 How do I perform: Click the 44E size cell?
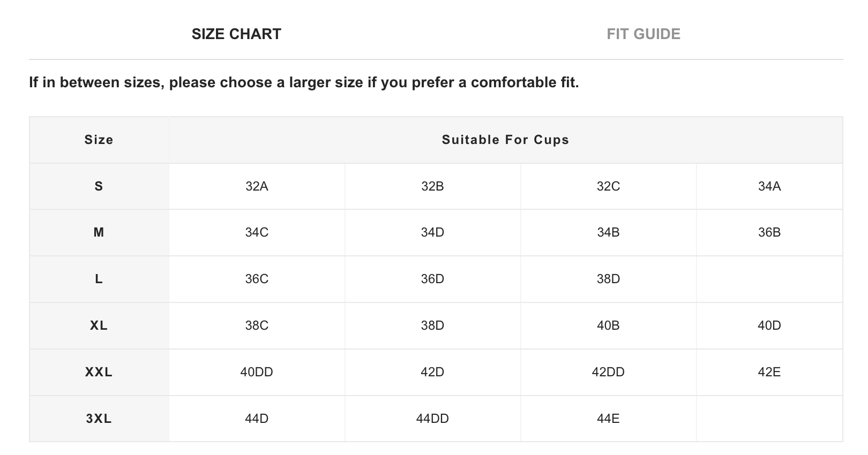point(608,419)
